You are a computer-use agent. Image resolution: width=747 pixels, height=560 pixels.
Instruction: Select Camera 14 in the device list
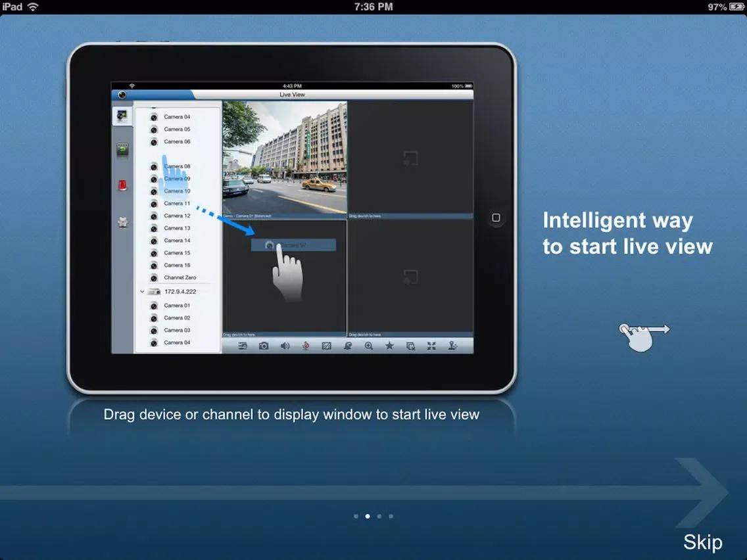[x=178, y=241]
